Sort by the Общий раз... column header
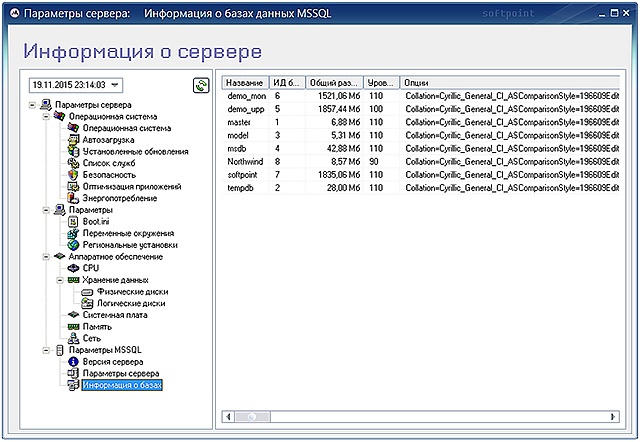Image resolution: width=640 pixels, height=442 pixels. pos(334,83)
